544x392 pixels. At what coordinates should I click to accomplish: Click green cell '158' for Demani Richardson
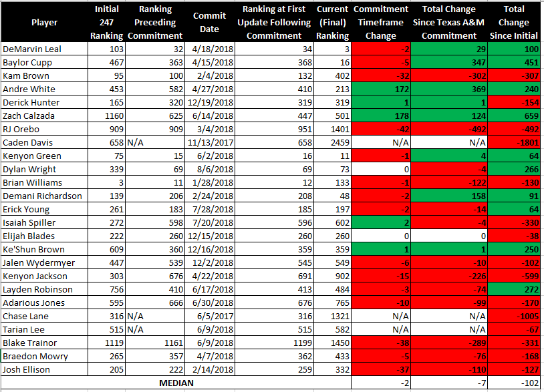(x=449, y=196)
